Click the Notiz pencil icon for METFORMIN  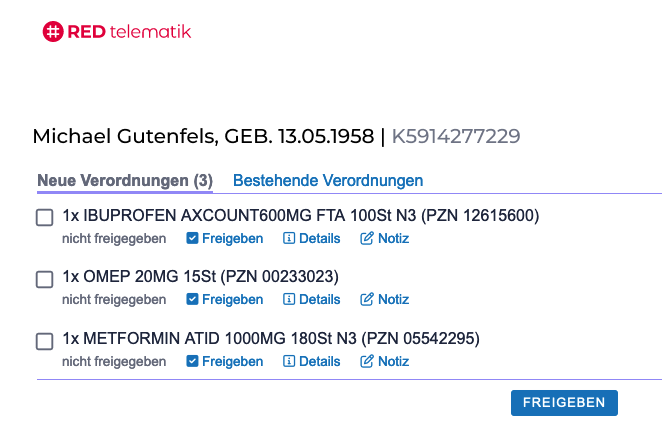[x=366, y=361]
